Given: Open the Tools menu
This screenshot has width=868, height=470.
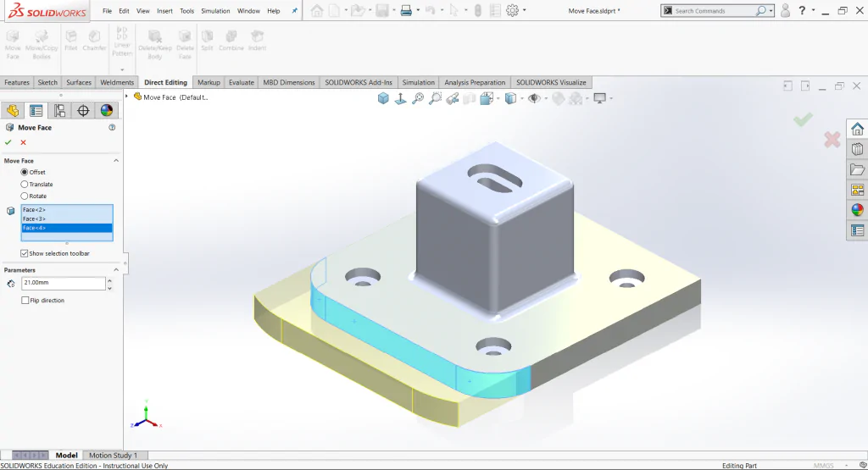Looking at the screenshot, I should tap(187, 10).
